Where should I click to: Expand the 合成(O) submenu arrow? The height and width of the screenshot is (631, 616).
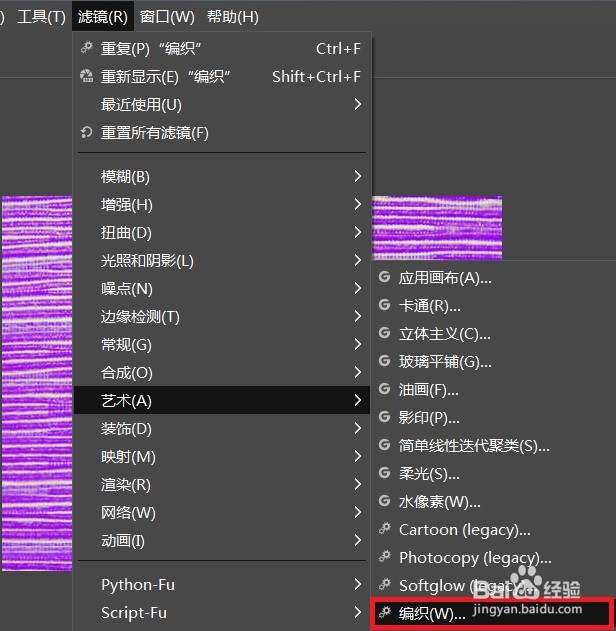358,372
